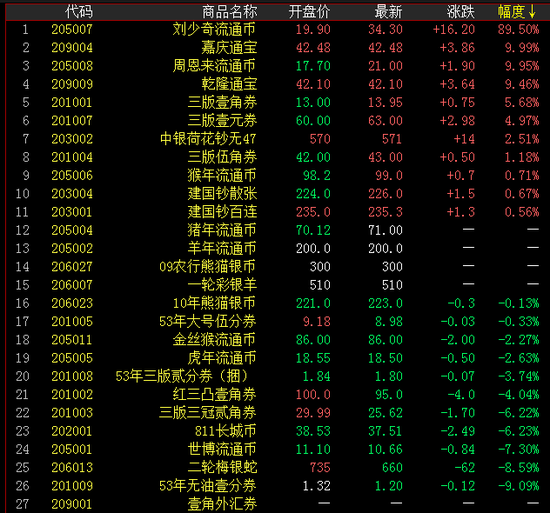550x513 pixels.
Task: Click the 幅度 column header
Action: [511, 12]
